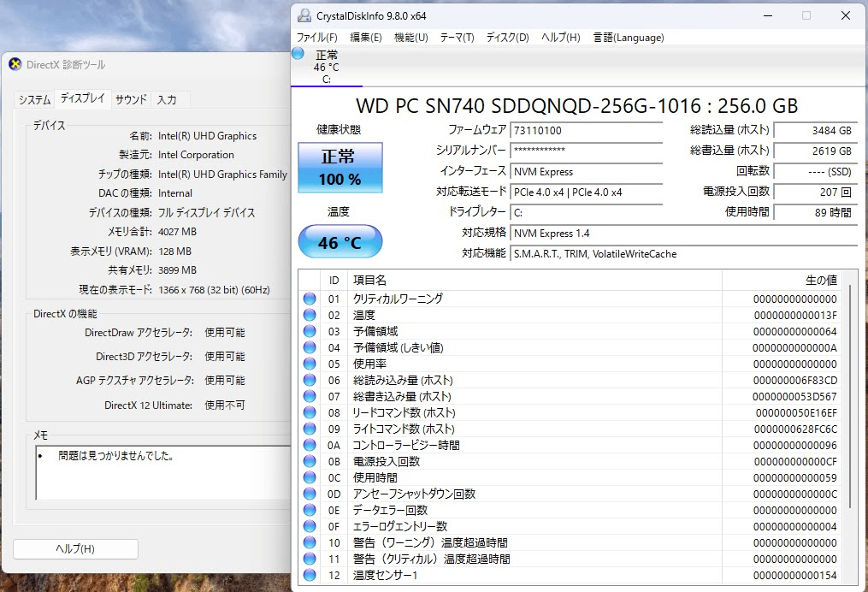Click the 対応機能 field with S.M.A.R.T., TRIM
The width and height of the screenshot is (868, 592).
click(x=683, y=253)
